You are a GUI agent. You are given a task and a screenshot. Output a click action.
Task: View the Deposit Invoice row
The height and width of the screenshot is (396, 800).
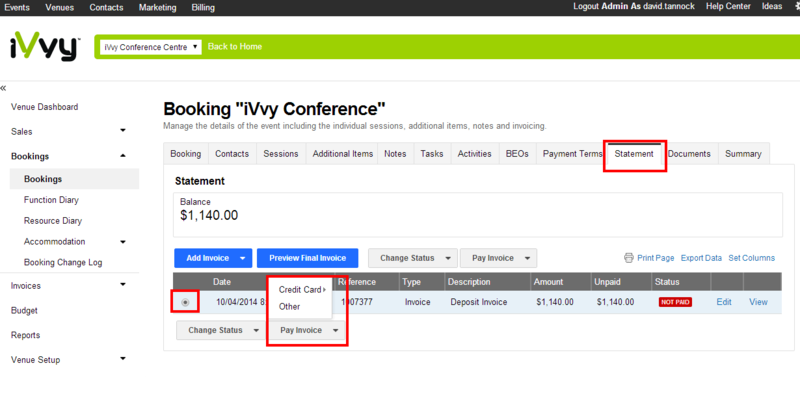point(758,302)
